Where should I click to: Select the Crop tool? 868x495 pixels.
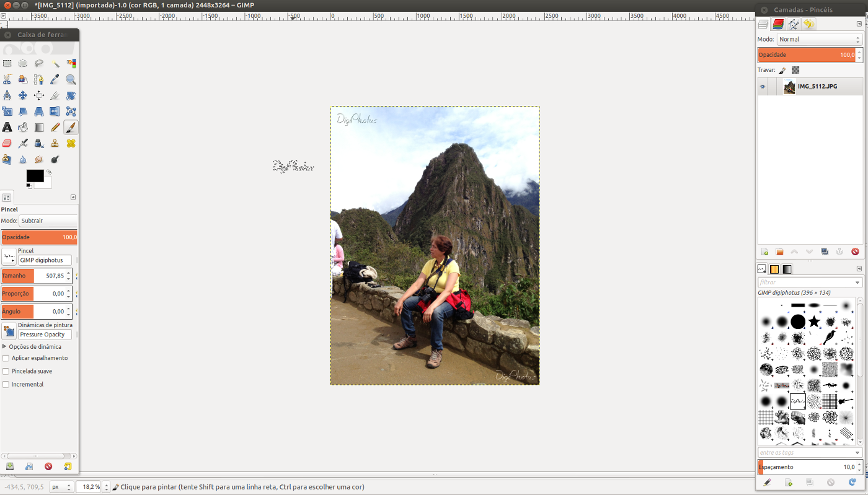(x=55, y=95)
